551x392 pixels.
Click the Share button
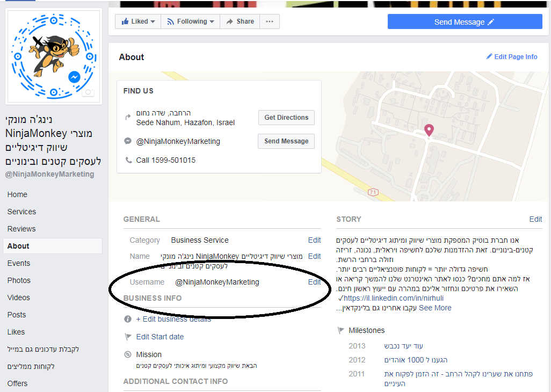tap(240, 21)
